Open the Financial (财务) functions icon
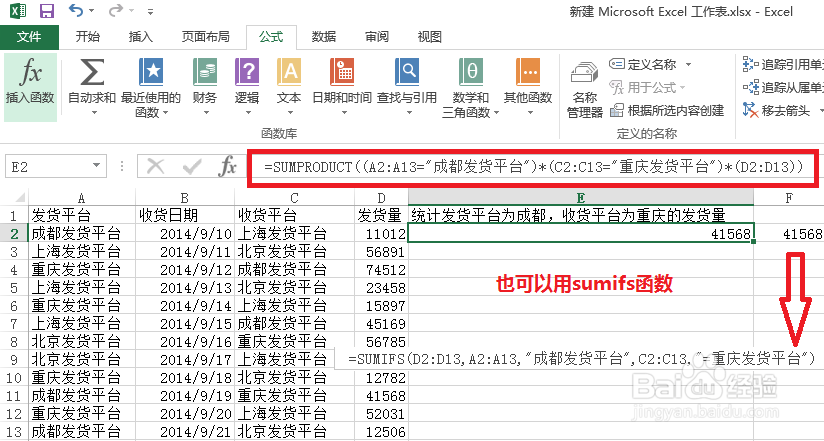824x441 pixels. [205, 73]
